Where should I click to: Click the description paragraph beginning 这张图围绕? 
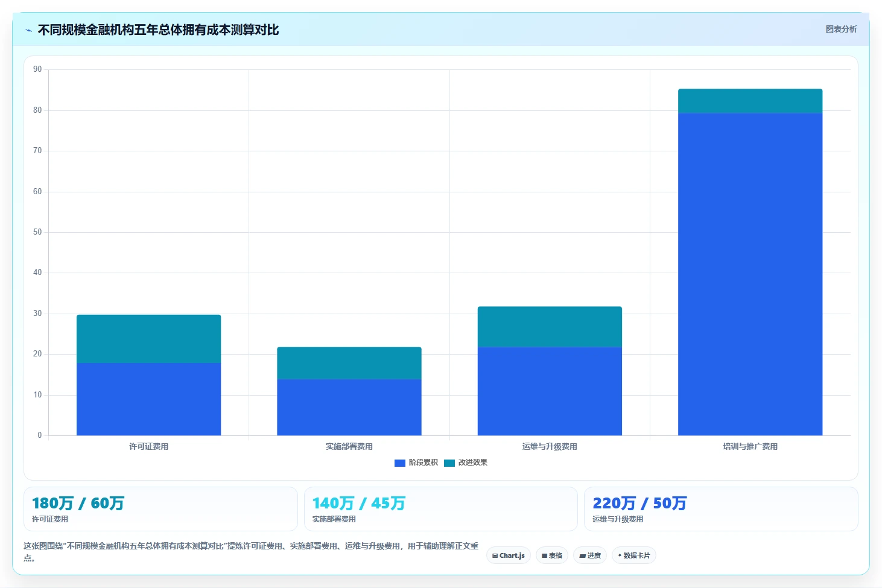click(x=251, y=552)
